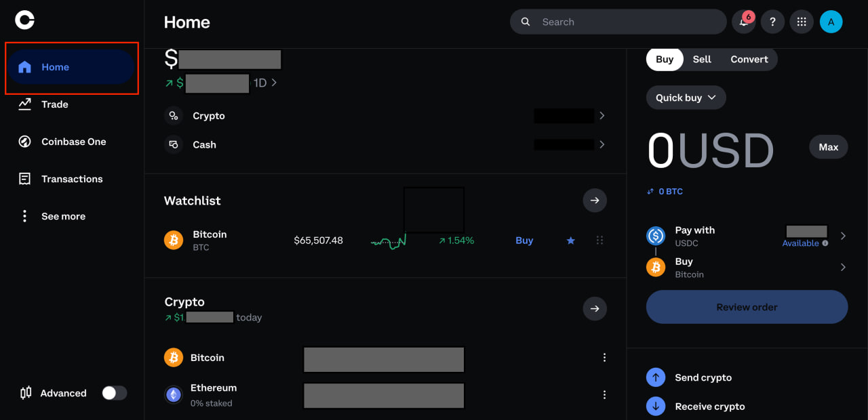The height and width of the screenshot is (420, 868).
Task: Open Ethereum row more options
Action: pos(604,394)
